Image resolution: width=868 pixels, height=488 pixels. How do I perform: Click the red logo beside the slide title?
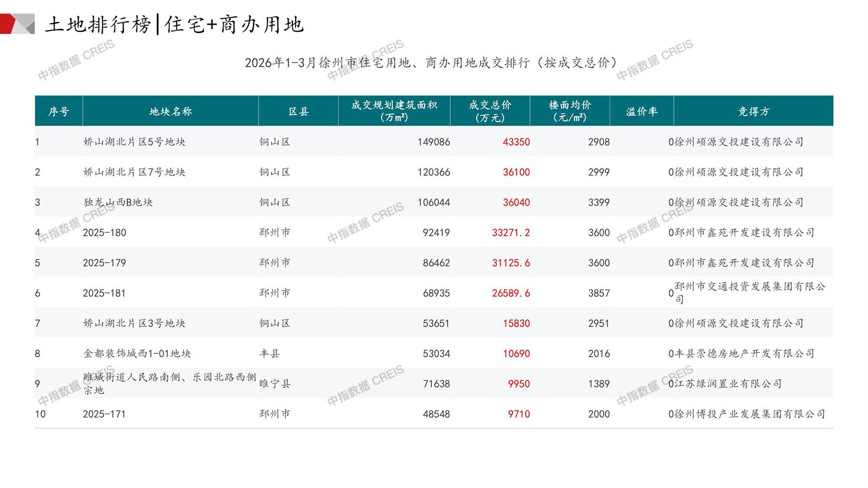(17, 24)
